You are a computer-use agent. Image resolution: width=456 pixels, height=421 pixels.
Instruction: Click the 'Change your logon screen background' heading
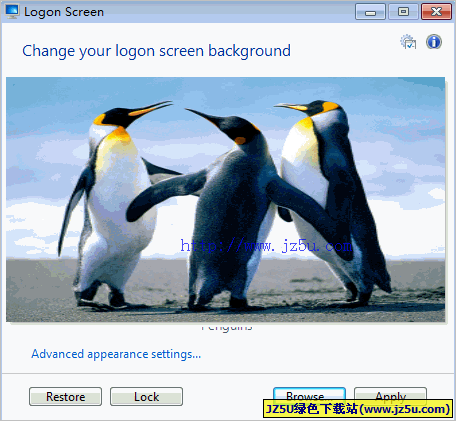pyautogui.click(x=156, y=51)
